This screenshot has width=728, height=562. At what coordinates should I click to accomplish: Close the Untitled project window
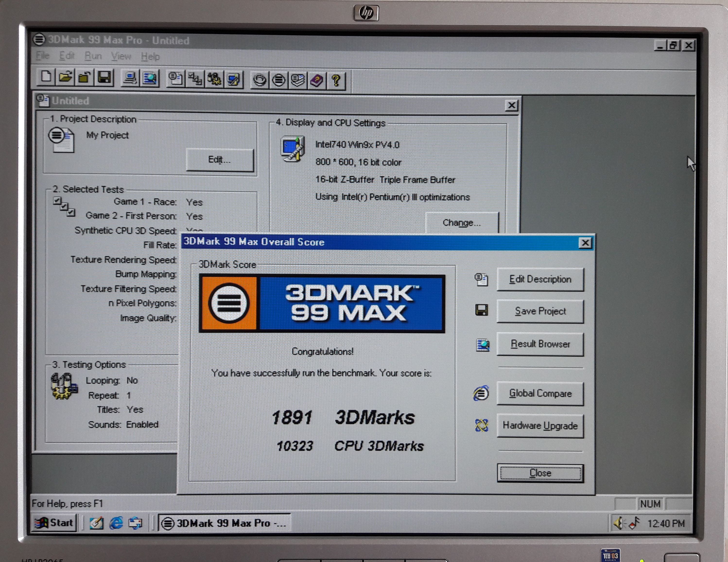click(x=512, y=105)
